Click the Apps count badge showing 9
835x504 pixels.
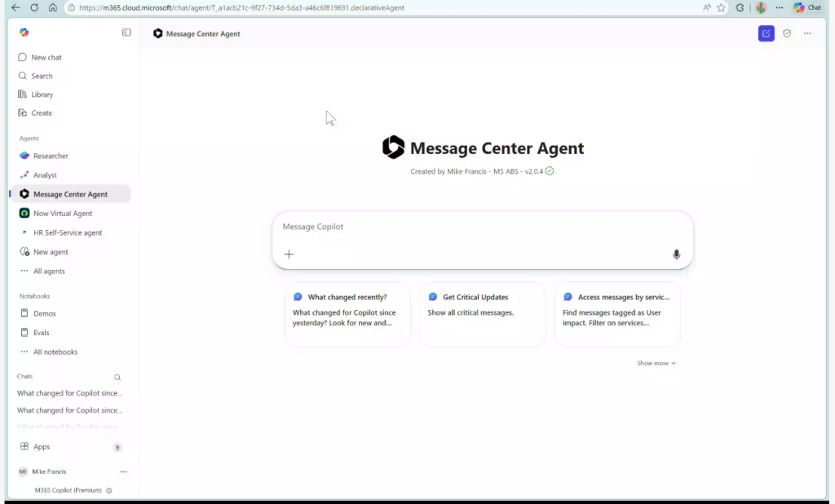(x=117, y=447)
